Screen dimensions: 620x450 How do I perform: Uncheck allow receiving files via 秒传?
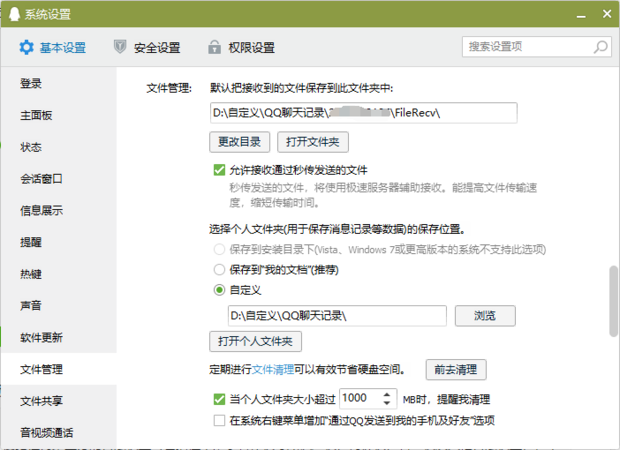coord(219,170)
